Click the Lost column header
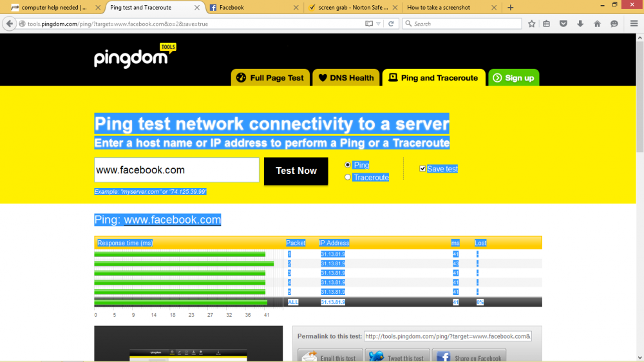This screenshot has height=362, width=644. click(x=480, y=243)
